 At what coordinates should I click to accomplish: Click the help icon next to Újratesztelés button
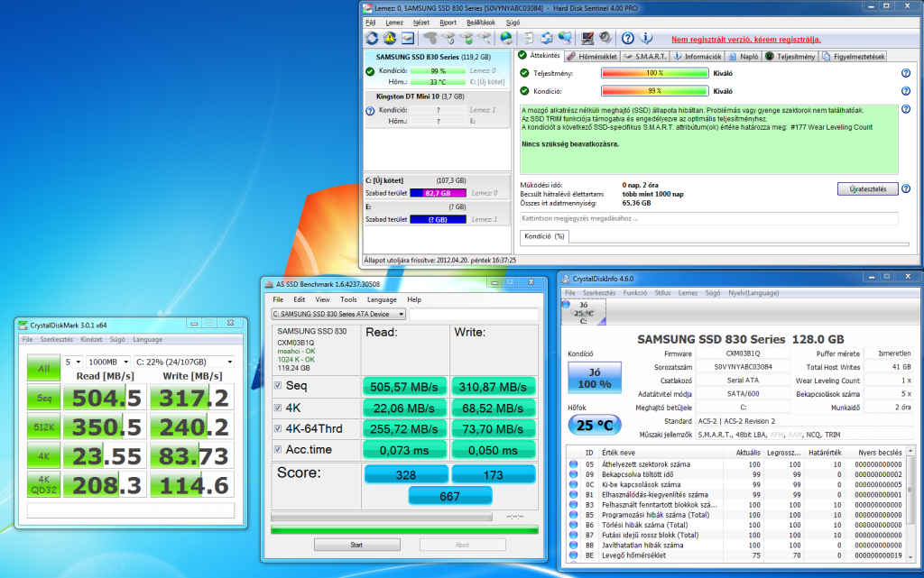906,189
